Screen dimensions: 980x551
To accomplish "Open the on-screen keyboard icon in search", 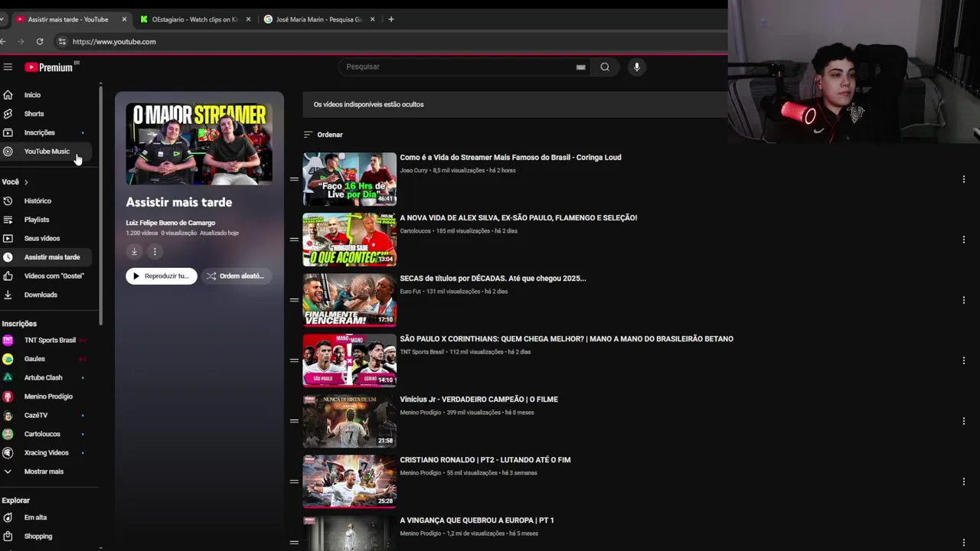I will coord(580,67).
